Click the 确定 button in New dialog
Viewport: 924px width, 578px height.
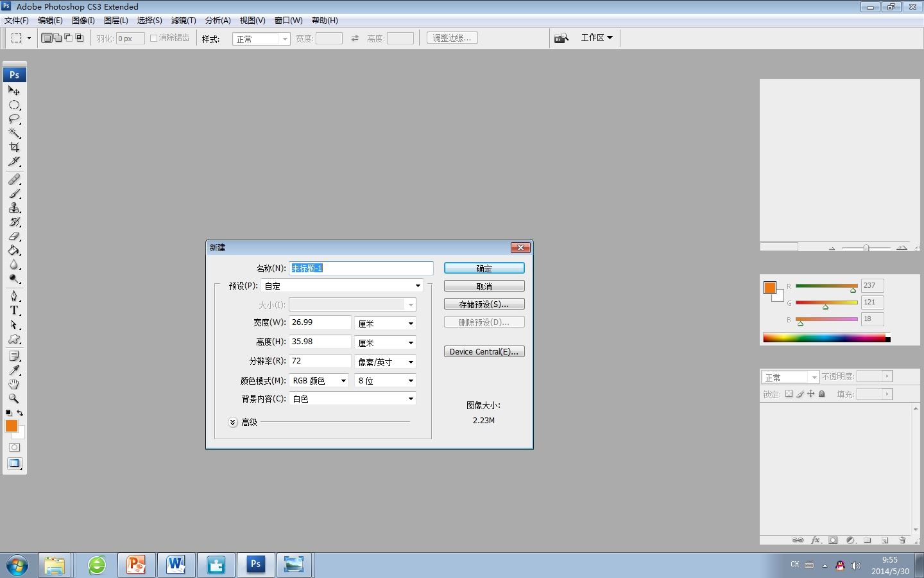coord(484,268)
